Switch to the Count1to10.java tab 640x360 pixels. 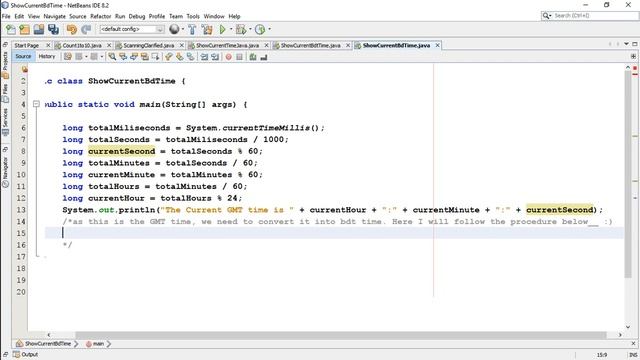[82, 45]
